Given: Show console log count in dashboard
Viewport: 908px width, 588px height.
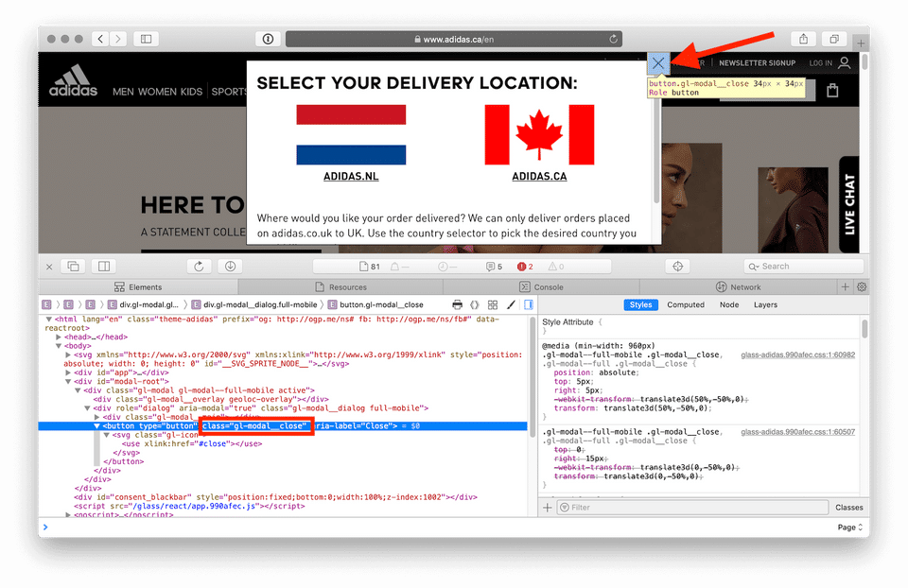Looking at the screenshot, I should 494,267.
